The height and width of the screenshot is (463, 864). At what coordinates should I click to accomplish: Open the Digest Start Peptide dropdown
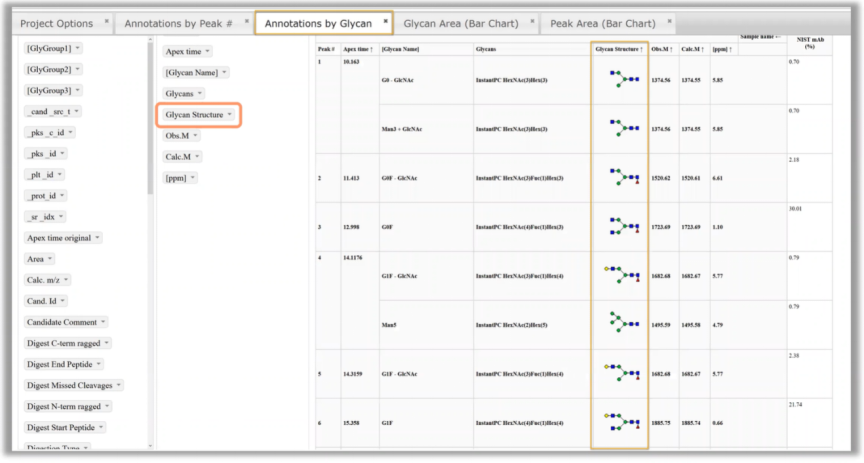click(x=101, y=427)
